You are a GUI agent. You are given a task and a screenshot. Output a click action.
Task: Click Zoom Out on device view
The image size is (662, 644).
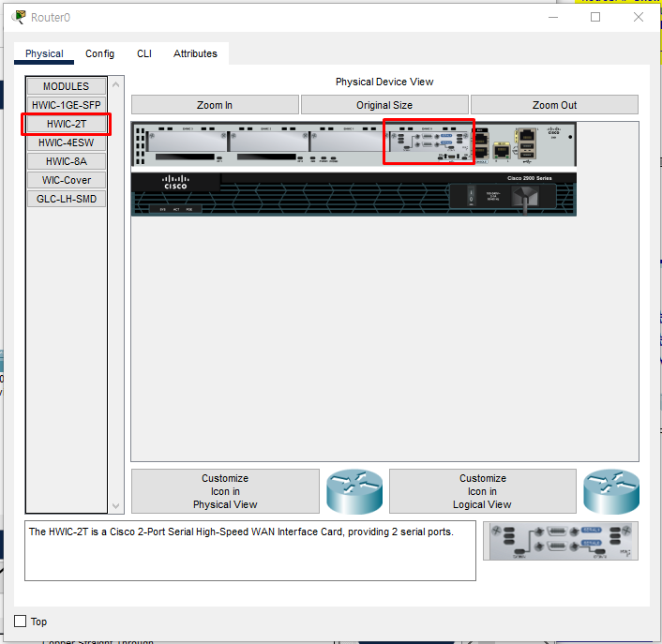coord(554,105)
